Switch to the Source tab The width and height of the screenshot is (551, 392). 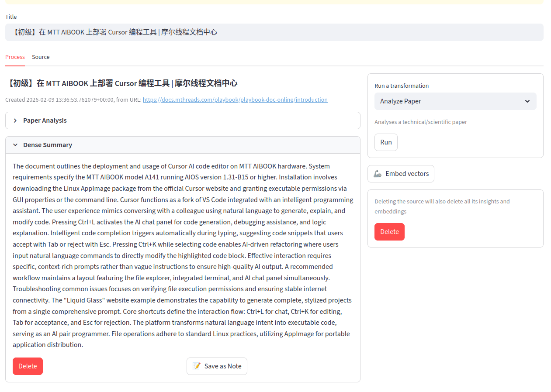[41, 57]
